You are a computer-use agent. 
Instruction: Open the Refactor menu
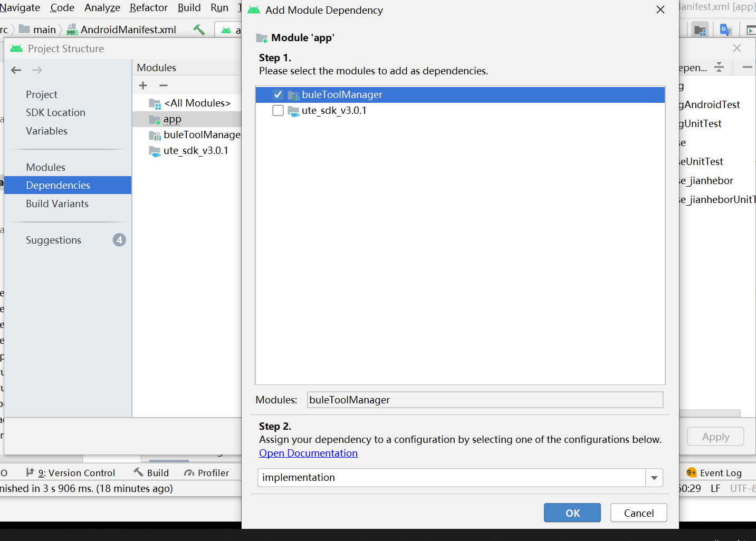coord(149,7)
